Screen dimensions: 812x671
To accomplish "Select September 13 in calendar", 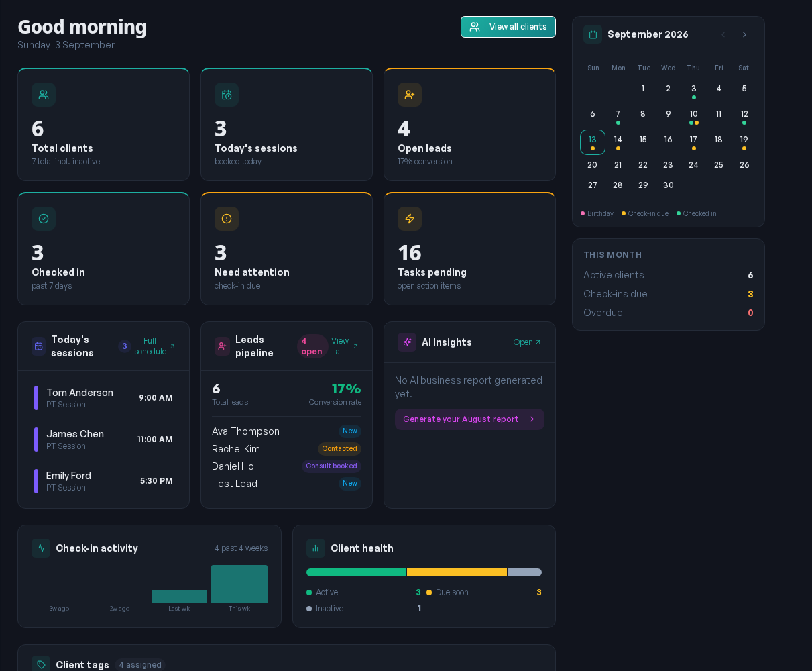I will click(593, 142).
